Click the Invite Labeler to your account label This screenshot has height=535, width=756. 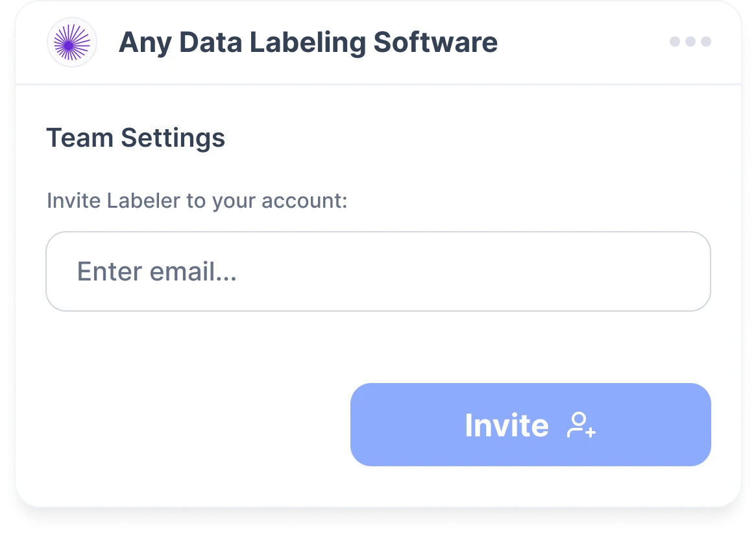pos(197,201)
